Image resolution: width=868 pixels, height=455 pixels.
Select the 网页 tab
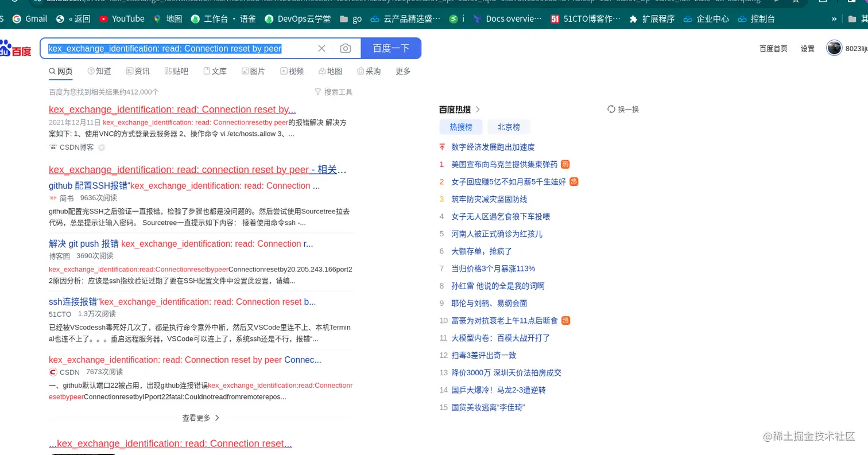click(x=61, y=71)
